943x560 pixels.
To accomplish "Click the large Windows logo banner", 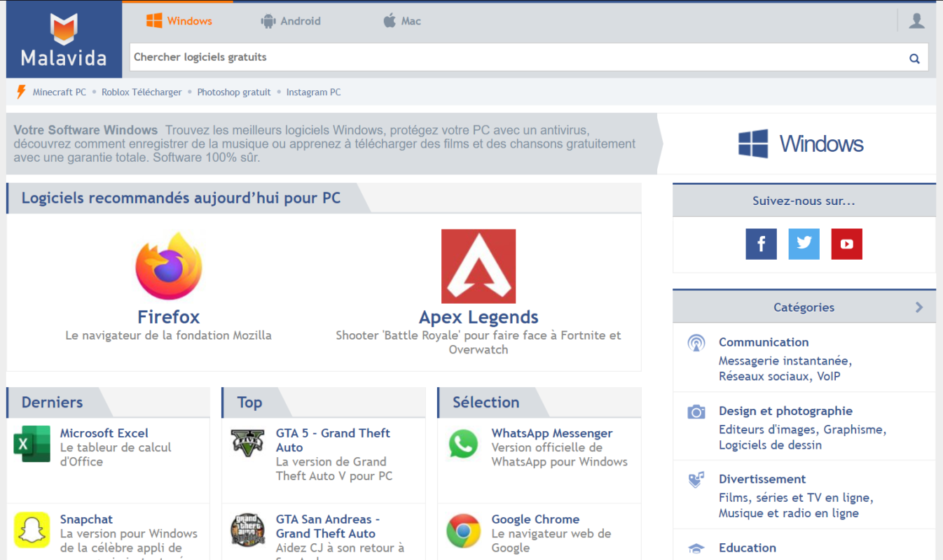I will click(x=801, y=143).
